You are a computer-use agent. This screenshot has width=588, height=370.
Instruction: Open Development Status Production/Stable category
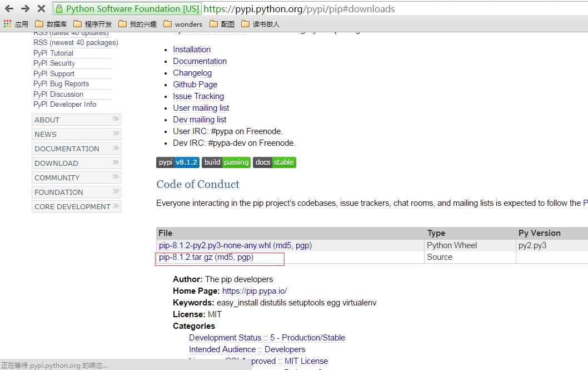coord(267,338)
